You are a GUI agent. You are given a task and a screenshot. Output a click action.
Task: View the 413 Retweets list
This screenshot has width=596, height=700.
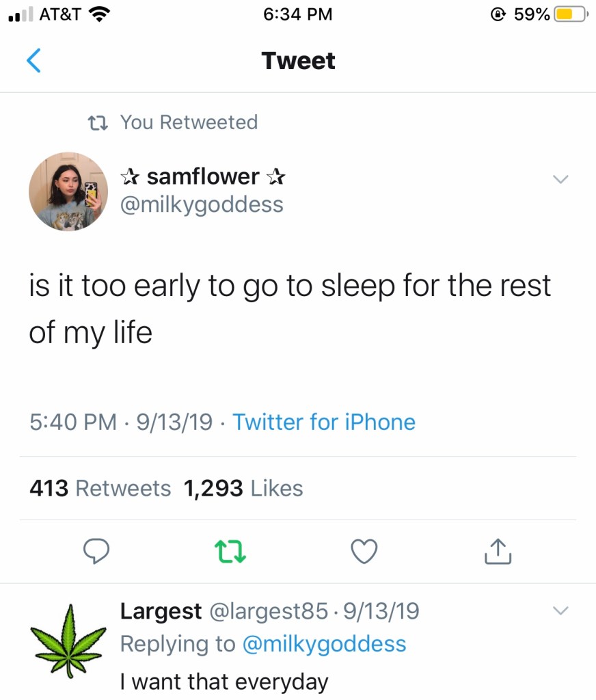tap(100, 488)
